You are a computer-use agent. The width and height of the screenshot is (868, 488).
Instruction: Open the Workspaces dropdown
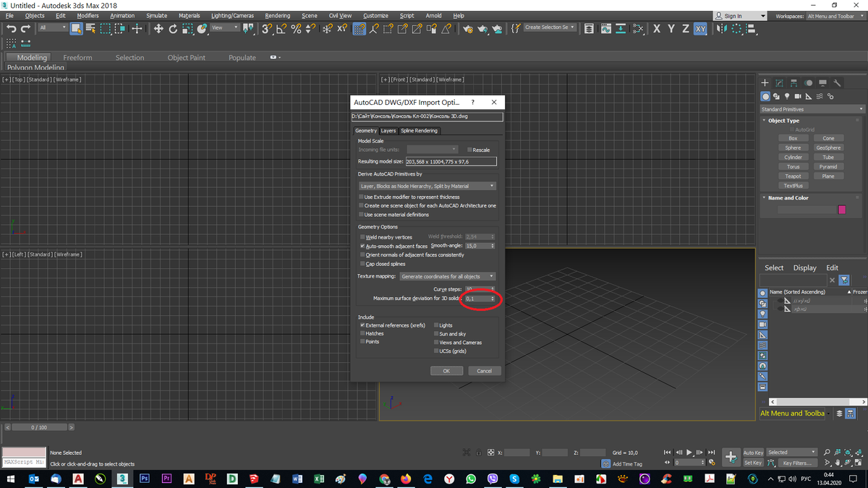click(x=834, y=16)
